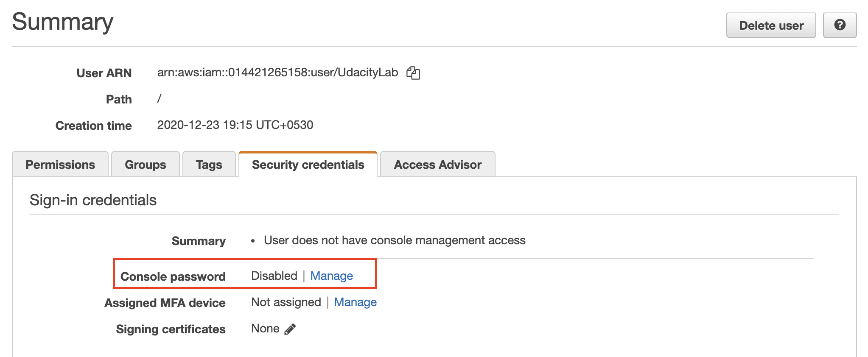Click the Delete user button
868x357 pixels.
pyautogui.click(x=771, y=25)
